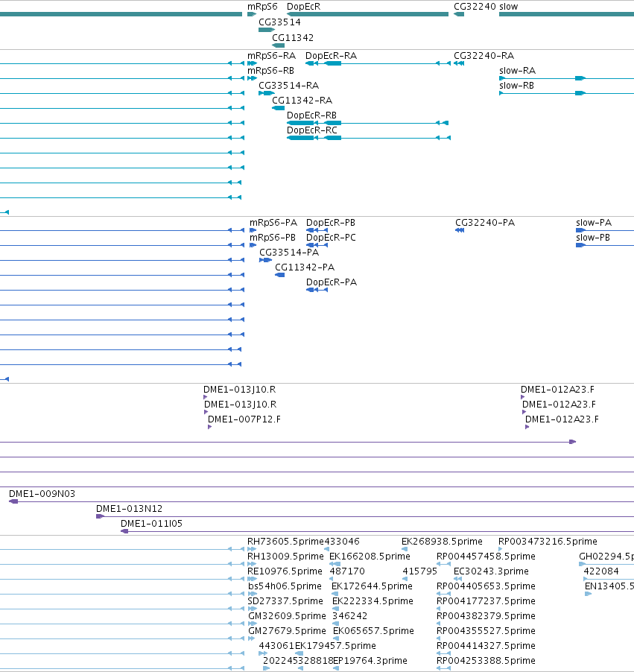
Task: Select the CG32240-RA transcript label
Action: point(484,56)
